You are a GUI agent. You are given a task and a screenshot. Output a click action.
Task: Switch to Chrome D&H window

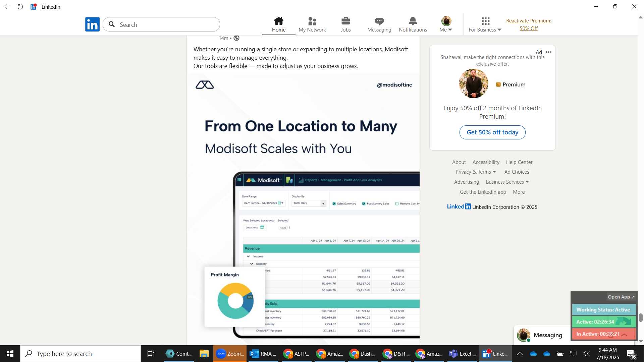396,354
